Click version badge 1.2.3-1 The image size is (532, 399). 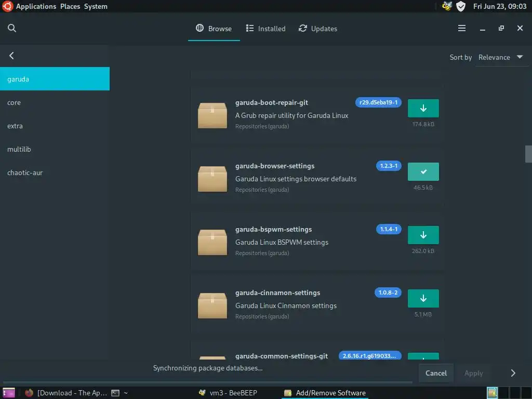point(389,166)
